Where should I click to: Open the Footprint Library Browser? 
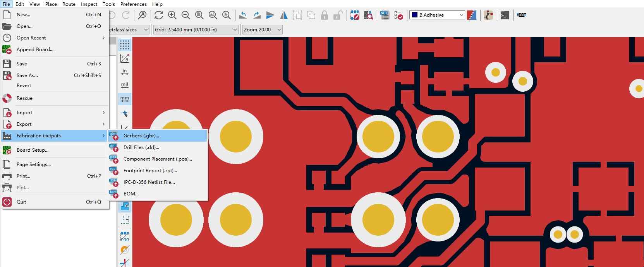(368, 15)
